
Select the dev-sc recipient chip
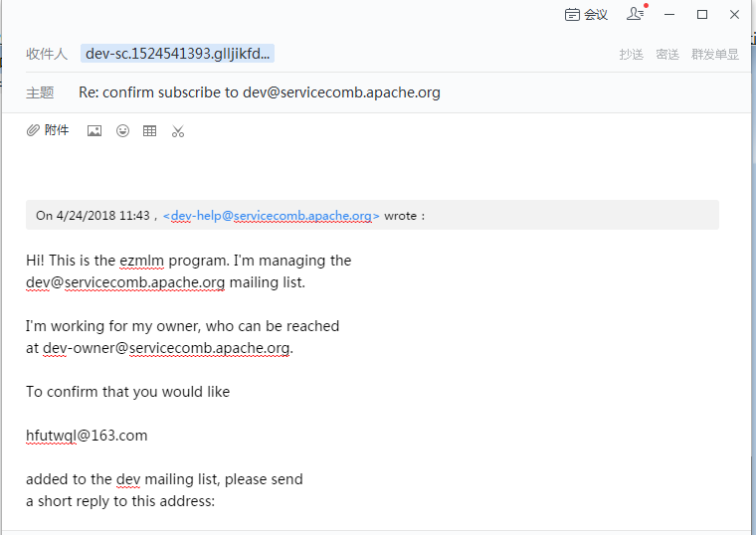pyautogui.click(x=178, y=54)
